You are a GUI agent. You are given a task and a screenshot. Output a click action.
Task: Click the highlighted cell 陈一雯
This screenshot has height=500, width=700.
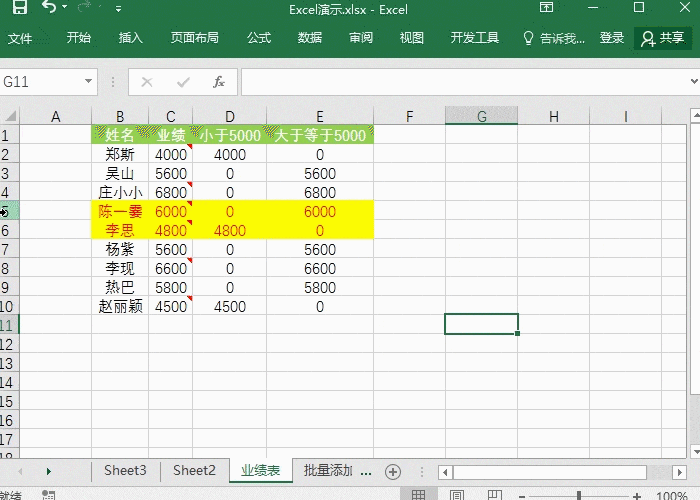click(120, 211)
